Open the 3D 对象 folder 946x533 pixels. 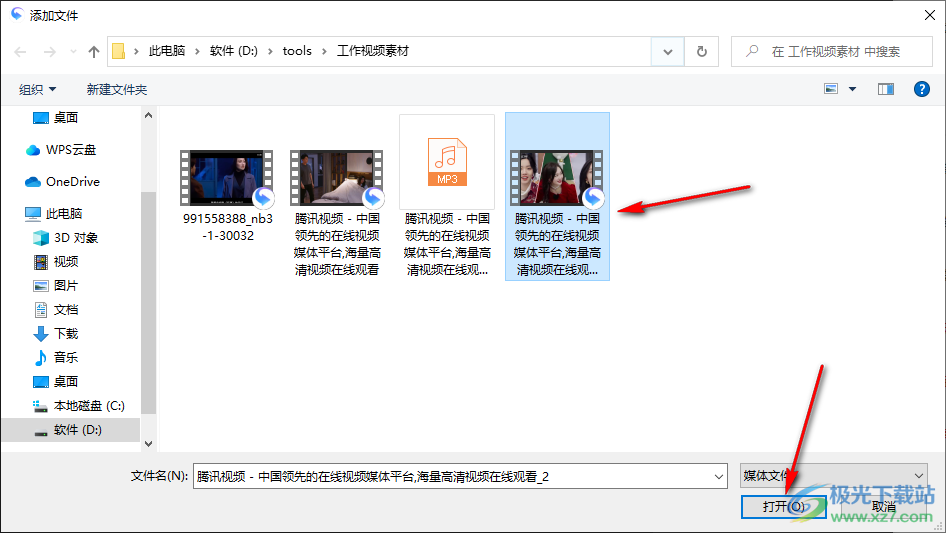click(x=65, y=238)
